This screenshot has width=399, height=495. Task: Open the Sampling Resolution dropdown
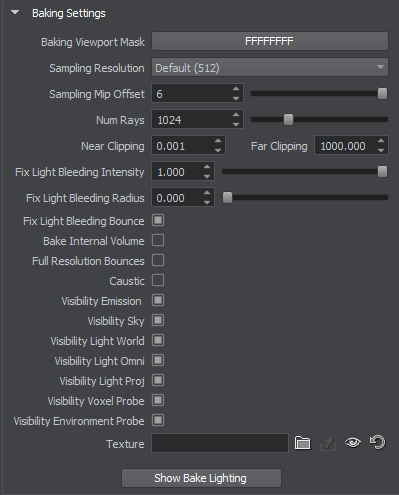click(x=270, y=68)
